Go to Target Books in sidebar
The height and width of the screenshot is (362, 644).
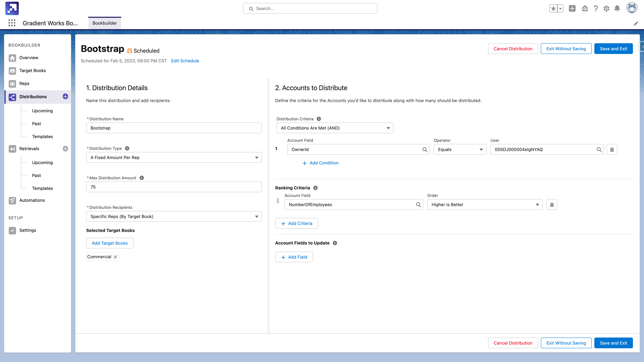click(x=33, y=70)
